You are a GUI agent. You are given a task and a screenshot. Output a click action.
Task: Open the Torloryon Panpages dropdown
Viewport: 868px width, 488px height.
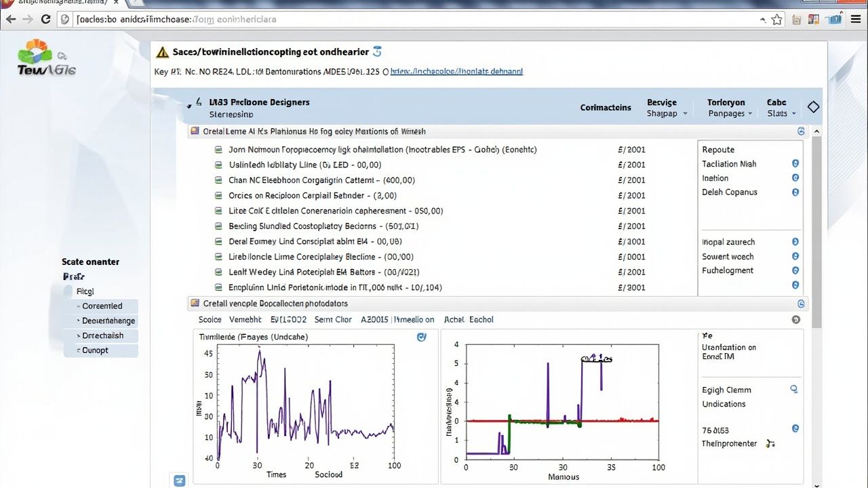(730, 108)
